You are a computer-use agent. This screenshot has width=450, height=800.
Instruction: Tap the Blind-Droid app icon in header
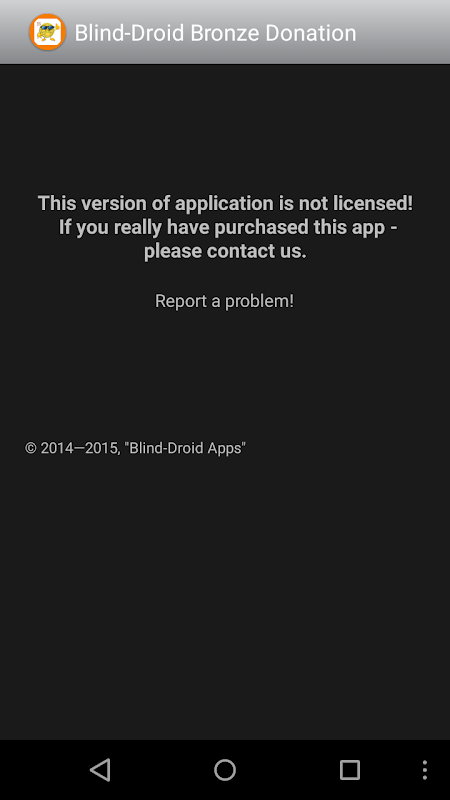click(x=47, y=32)
